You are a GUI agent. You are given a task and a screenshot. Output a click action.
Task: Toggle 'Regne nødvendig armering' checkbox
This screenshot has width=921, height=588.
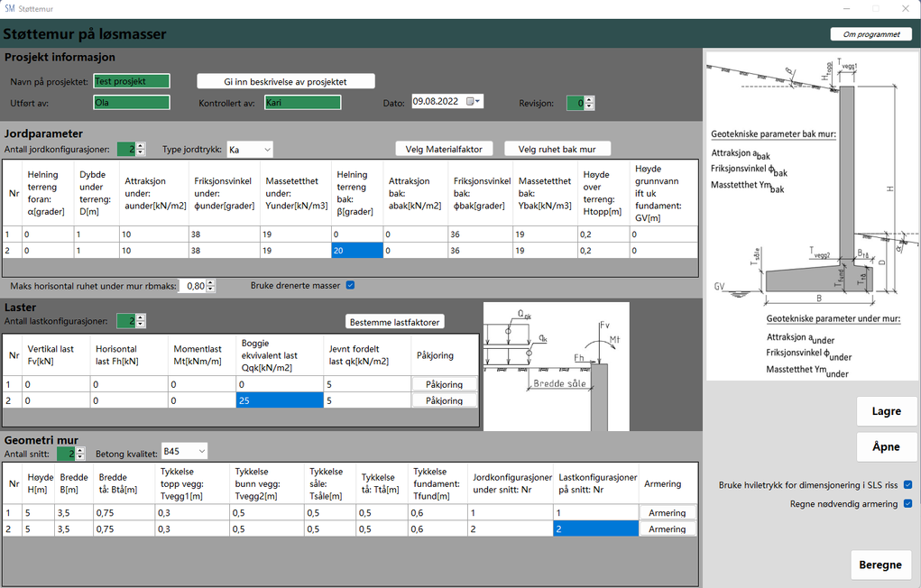[907, 503]
